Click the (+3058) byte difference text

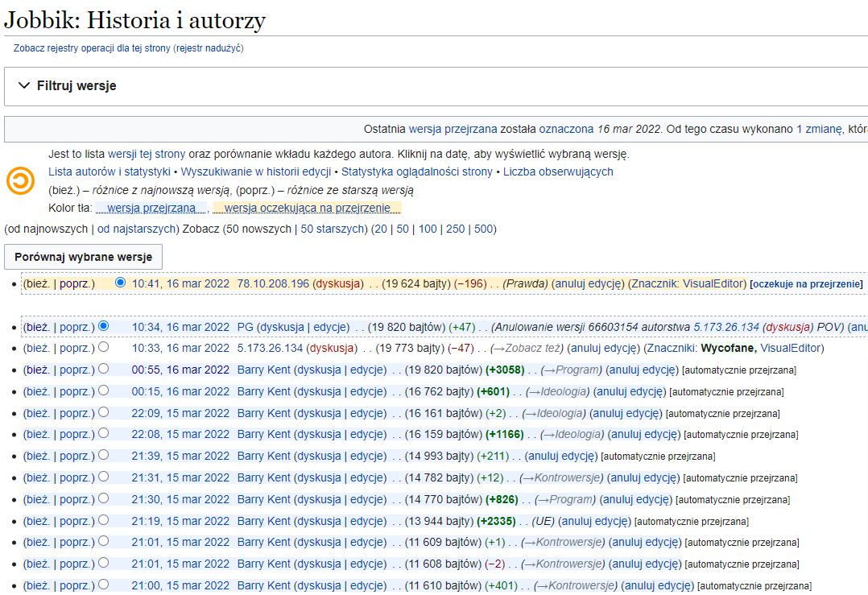pos(505,370)
